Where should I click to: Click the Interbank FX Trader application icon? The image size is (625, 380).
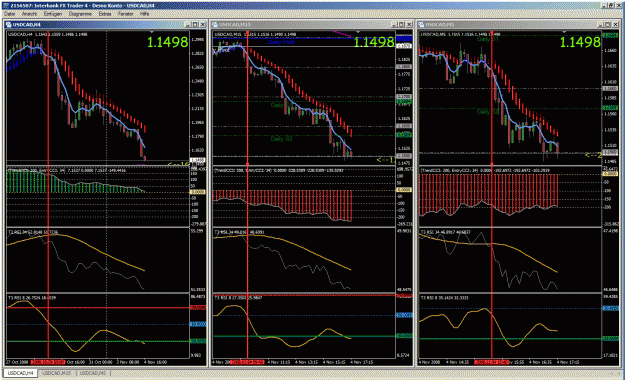point(5,6)
